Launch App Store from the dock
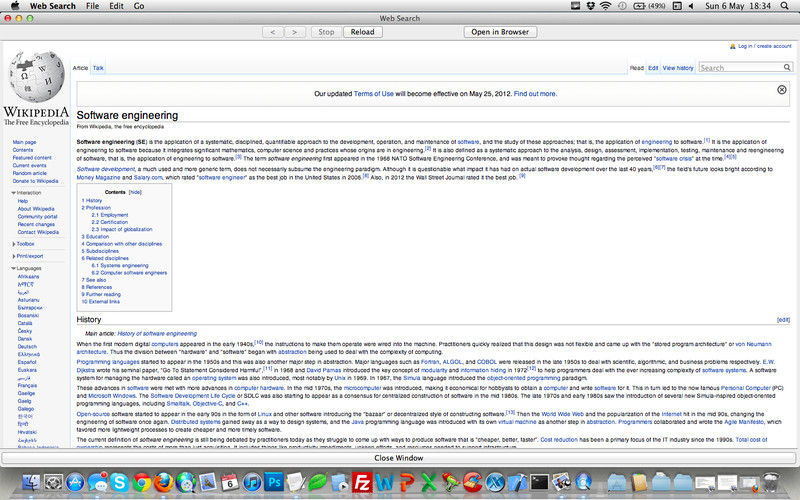The width and height of the screenshot is (800, 500). (75, 482)
